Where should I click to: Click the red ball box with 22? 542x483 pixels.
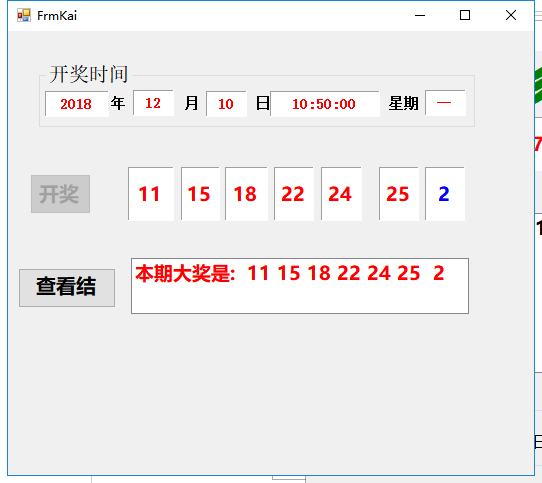pos(294,194)
